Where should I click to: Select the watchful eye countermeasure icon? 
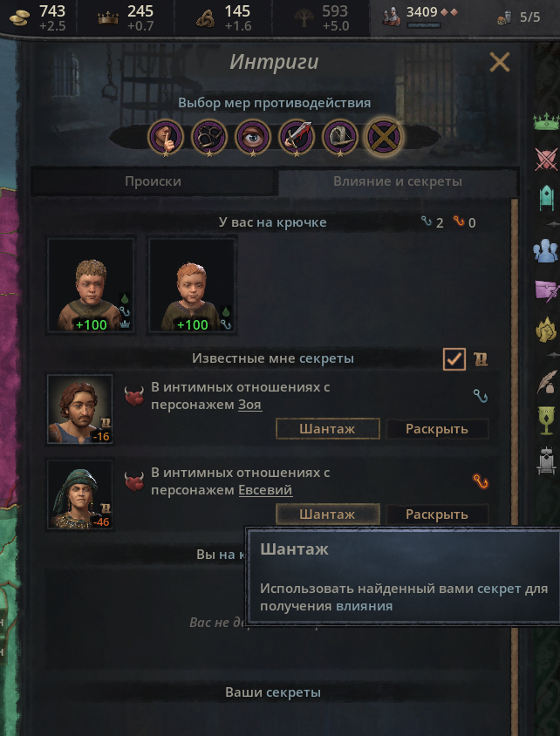[253, 138]
